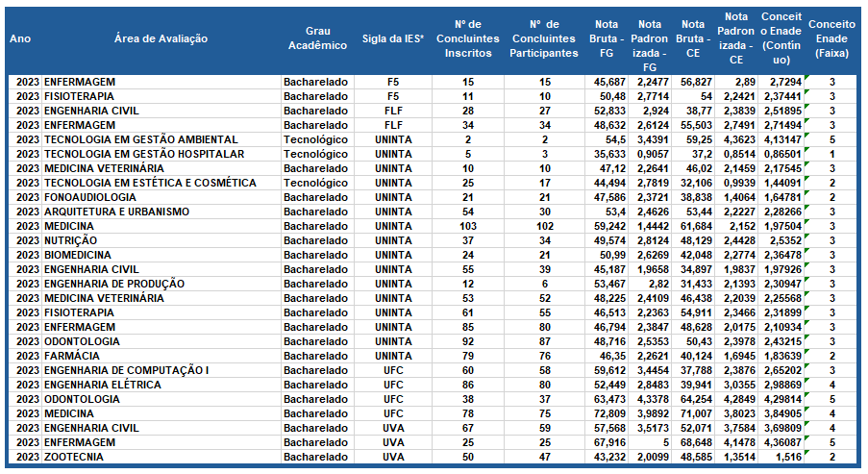The width and height of the screenshot is (868, 474).
Task: Click the Nota Bruta CE value '52,071'
Action: click(x=696, y=428)
